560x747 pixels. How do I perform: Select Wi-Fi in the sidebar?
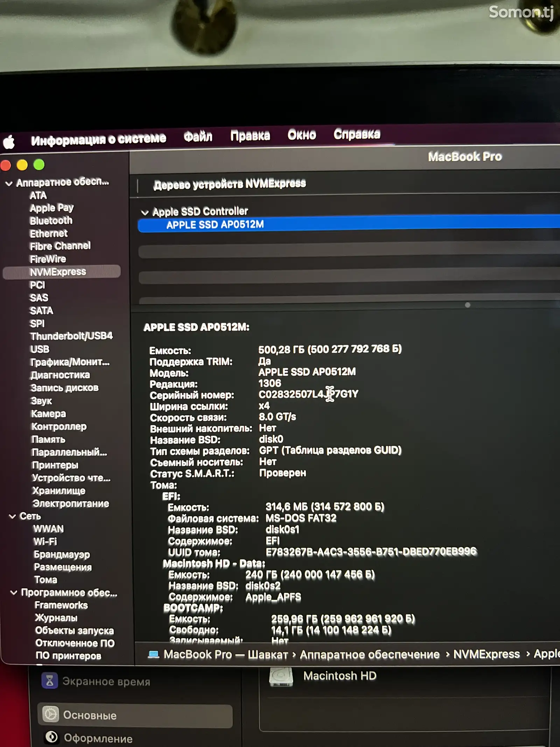pyautogui.click(x=45, y=542)
